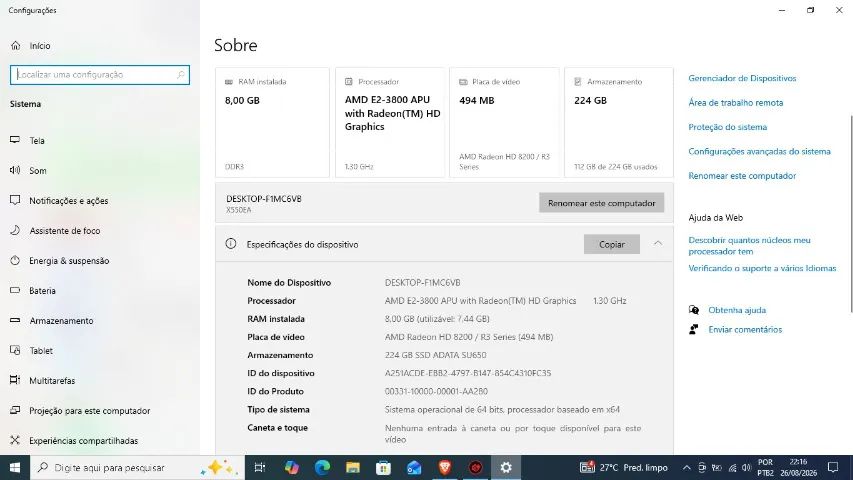Image resolution: width=853 pixels, height=480 pixels.
Task: Open the Windows Start menu
Action: click(15, 467)
